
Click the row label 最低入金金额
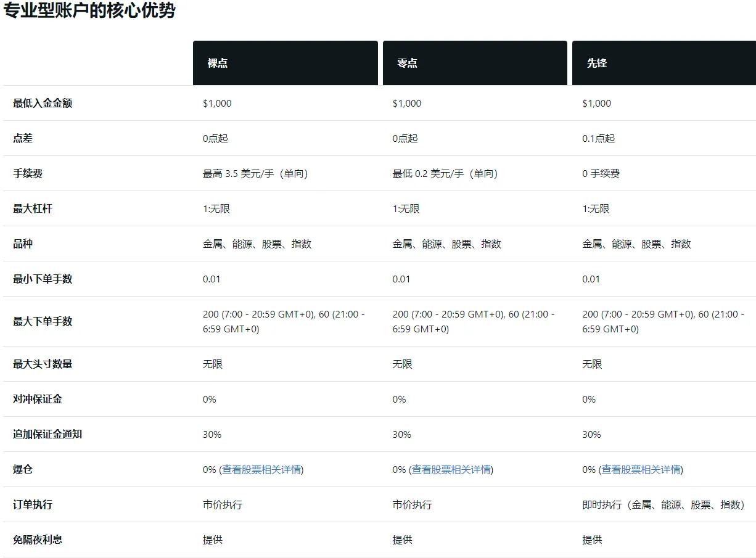43,103
